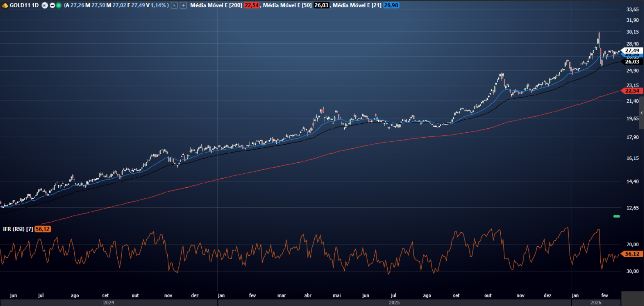The height and width of the screenshot is (306, 644).
Task: Click the round RT badge beside GOLD11 1D
Action: 45,5
